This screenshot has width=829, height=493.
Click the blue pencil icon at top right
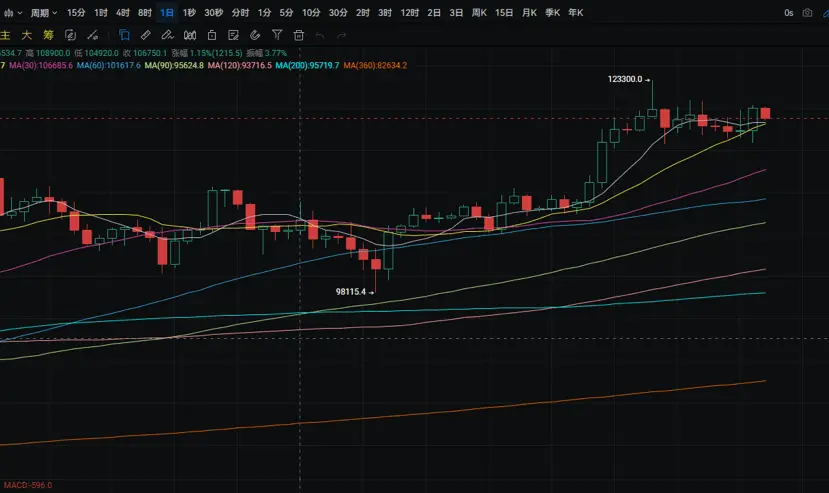point(826,13)
